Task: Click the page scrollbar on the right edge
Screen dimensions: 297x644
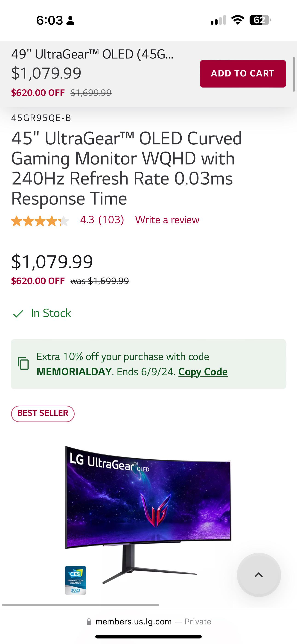Action: pyautogui.click(x=294, y=74)
